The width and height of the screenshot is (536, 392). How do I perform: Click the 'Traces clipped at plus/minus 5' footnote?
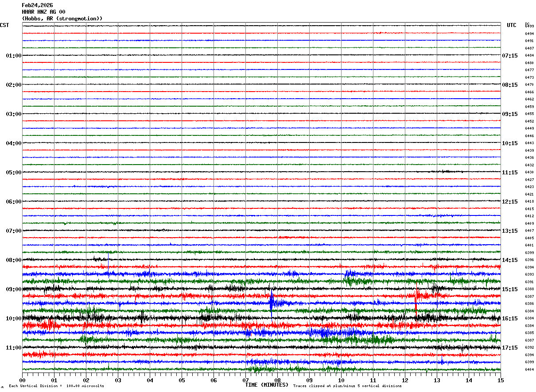tap(347, 386)
